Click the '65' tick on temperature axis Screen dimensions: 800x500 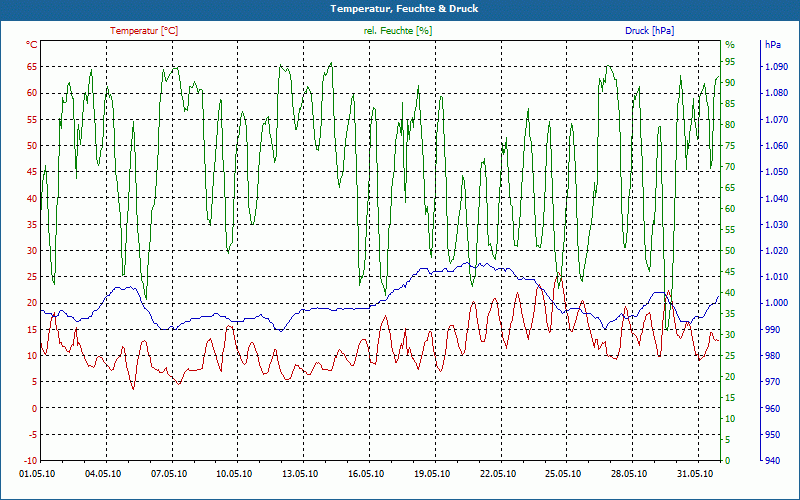pos(32,66)
